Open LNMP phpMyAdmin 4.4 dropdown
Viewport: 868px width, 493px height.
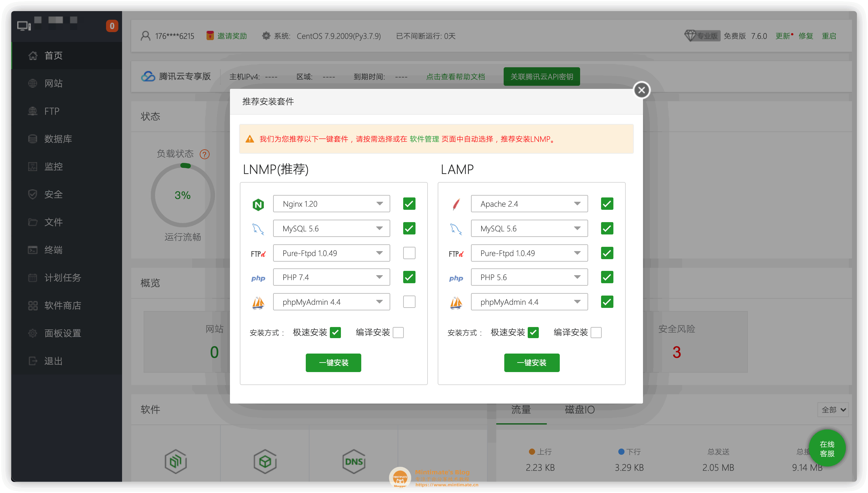[x=331, y=302]
